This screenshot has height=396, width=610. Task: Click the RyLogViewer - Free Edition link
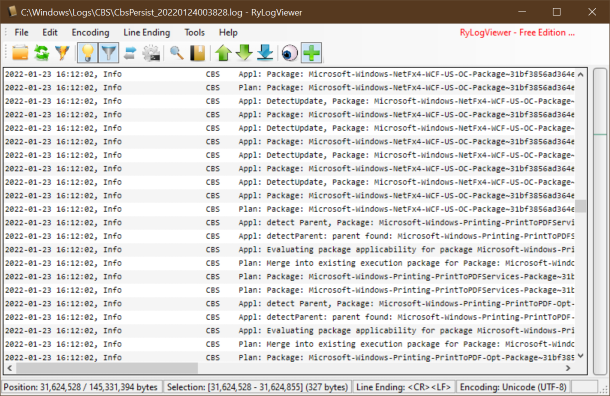(517, 33)
